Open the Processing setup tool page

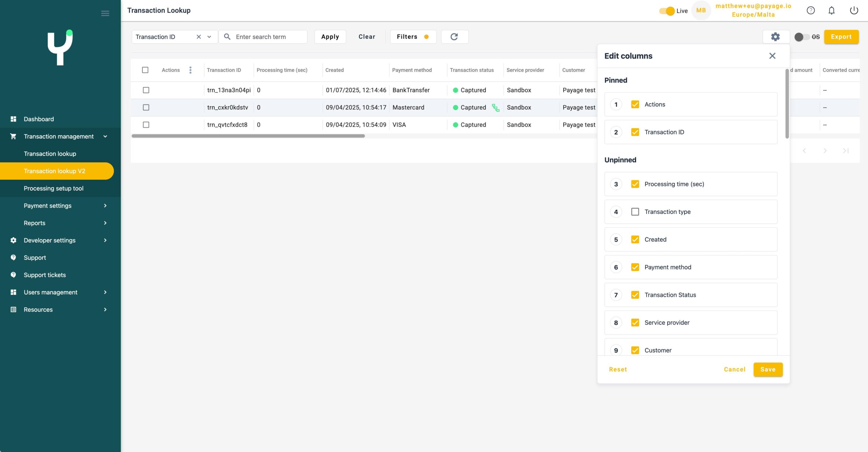tap(54, 188)
